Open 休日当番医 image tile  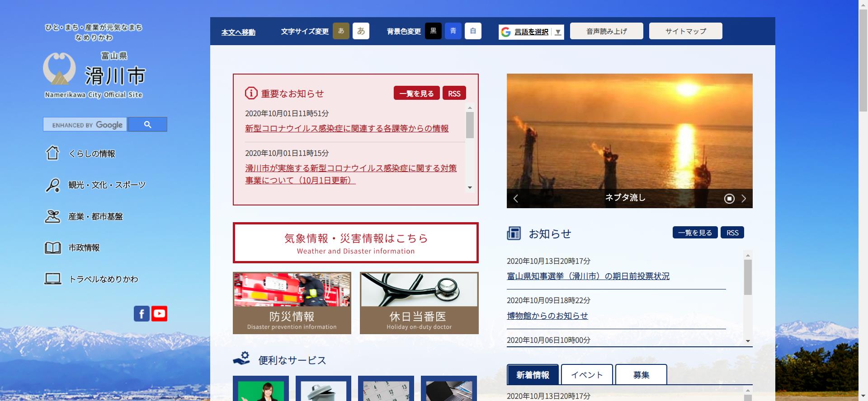click(x=419, y=303)
